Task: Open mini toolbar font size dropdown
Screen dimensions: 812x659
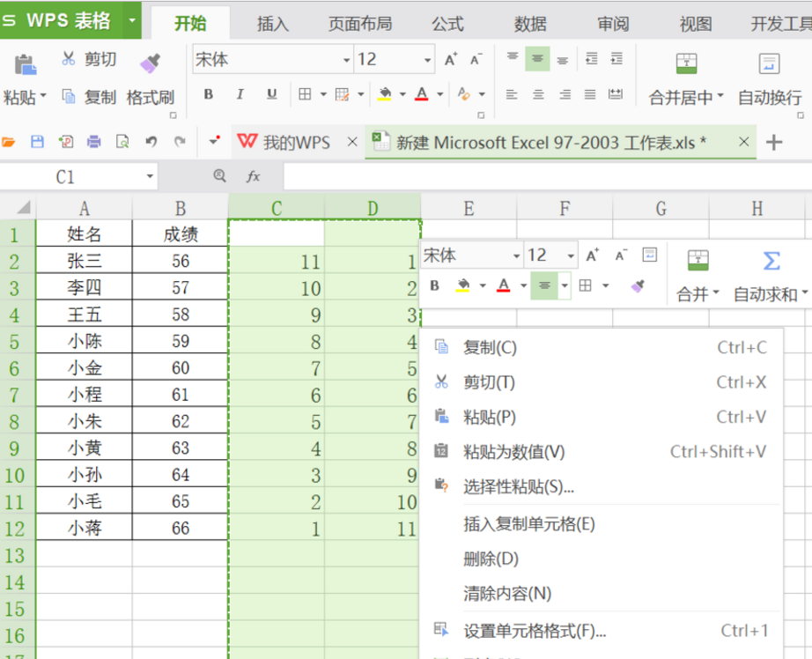Action: pos(570,255)
